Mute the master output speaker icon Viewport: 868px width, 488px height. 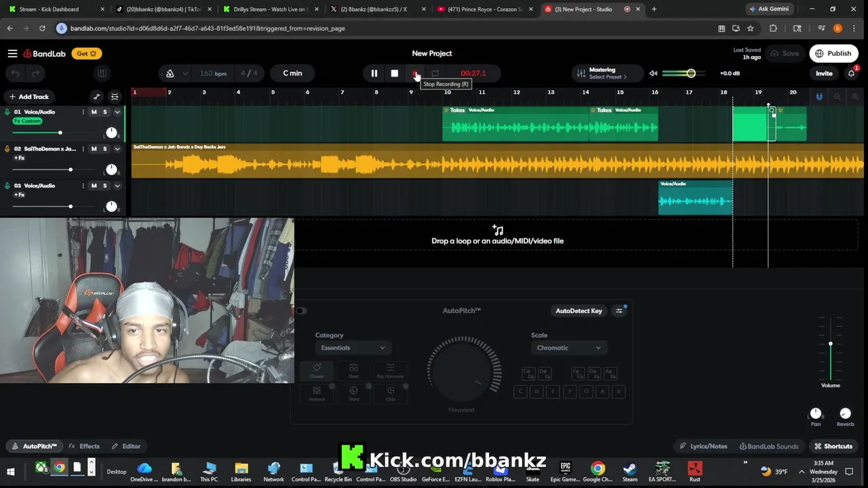[x=653, y=73]
